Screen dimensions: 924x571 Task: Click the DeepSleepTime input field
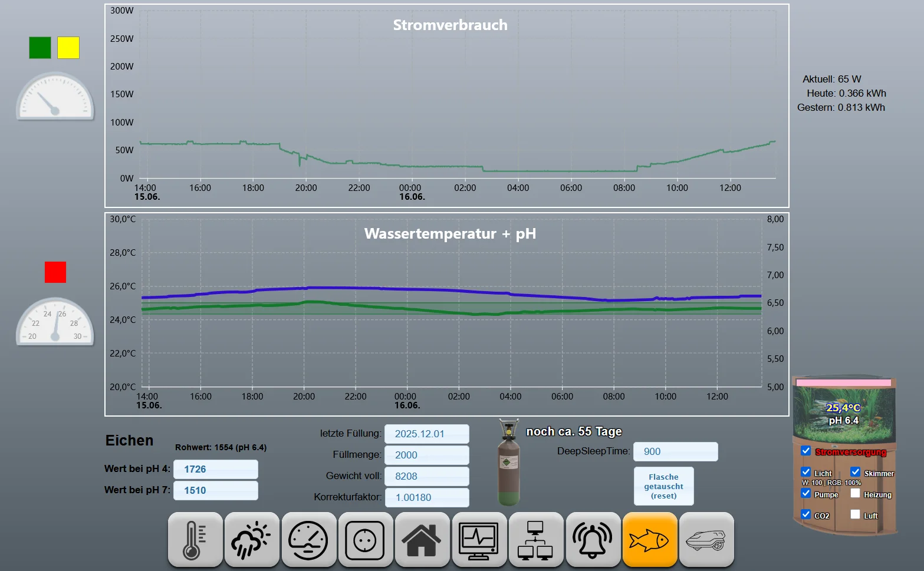(x=676, y=451)
